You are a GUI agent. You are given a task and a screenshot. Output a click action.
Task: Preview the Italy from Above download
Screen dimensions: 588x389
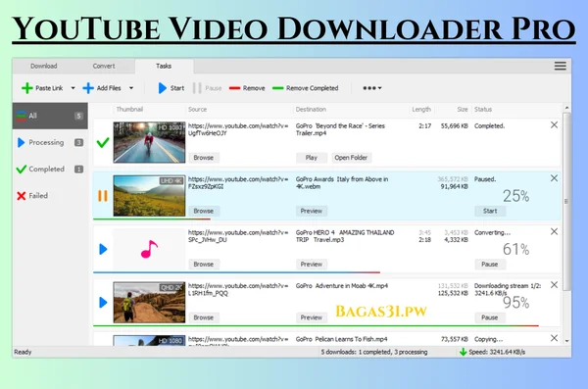(x=312, y=211)
